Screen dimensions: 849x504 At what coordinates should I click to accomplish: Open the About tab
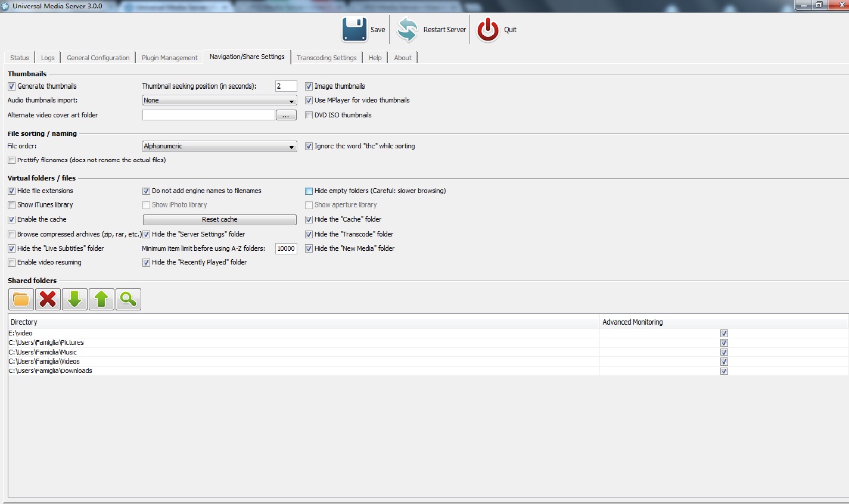click(403, 58)
